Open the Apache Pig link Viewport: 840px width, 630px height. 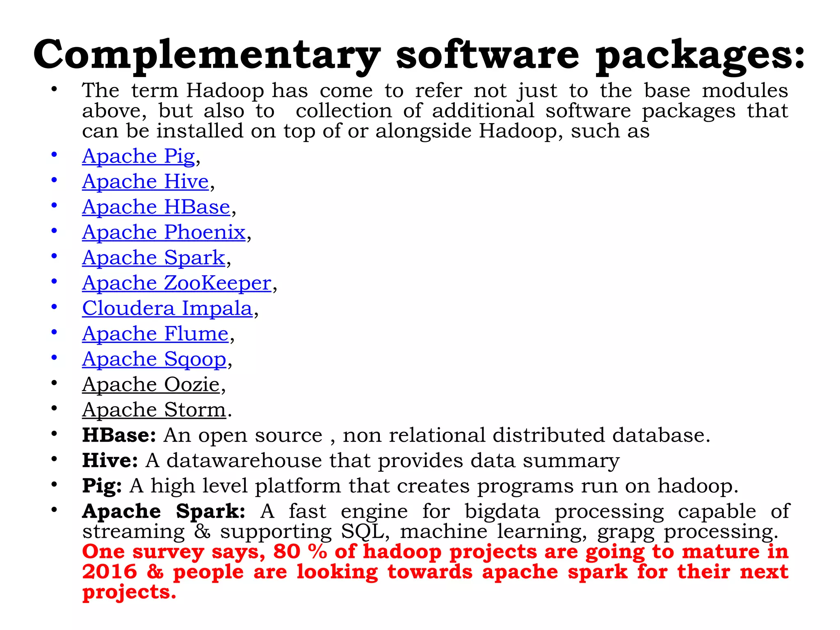tap(139, 157)
